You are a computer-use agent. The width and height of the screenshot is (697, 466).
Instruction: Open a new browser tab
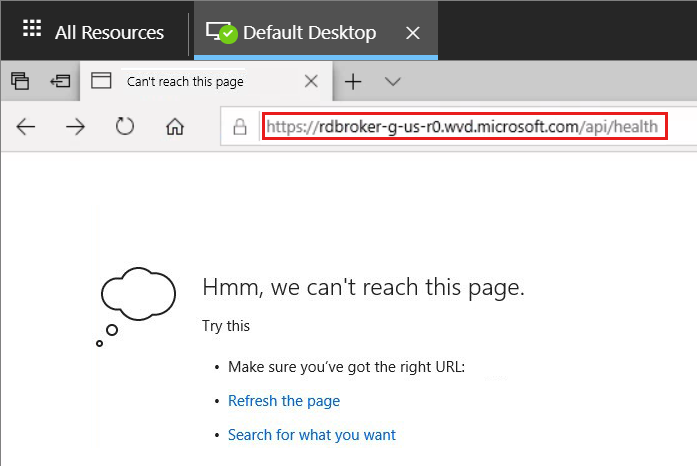tap(352, 82)
